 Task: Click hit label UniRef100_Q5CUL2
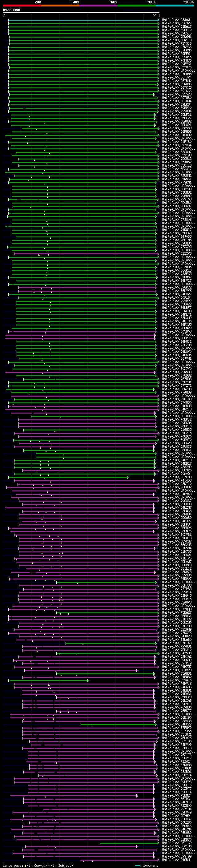pos(177,159)
